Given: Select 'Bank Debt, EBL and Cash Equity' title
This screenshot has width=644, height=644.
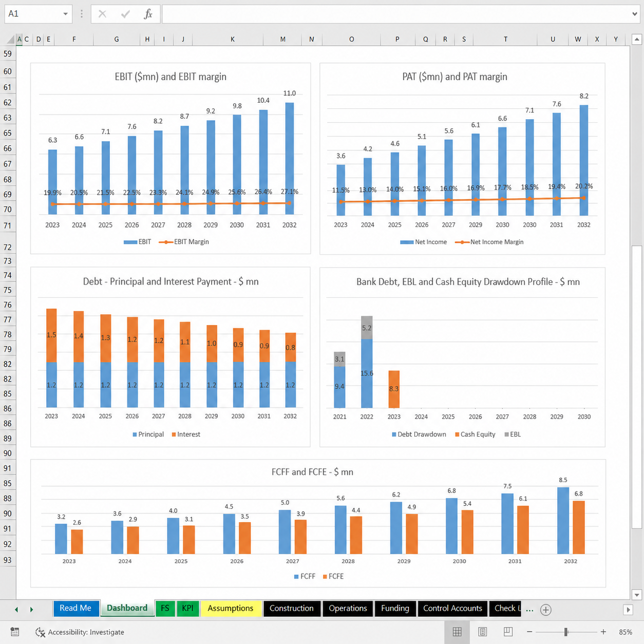Looking at the screenshot, I should [x=468, y=281].
